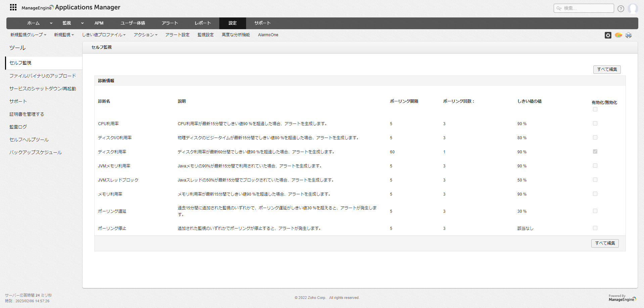
Task: Open the apps grid launcher icon
Action: point(13,7)
